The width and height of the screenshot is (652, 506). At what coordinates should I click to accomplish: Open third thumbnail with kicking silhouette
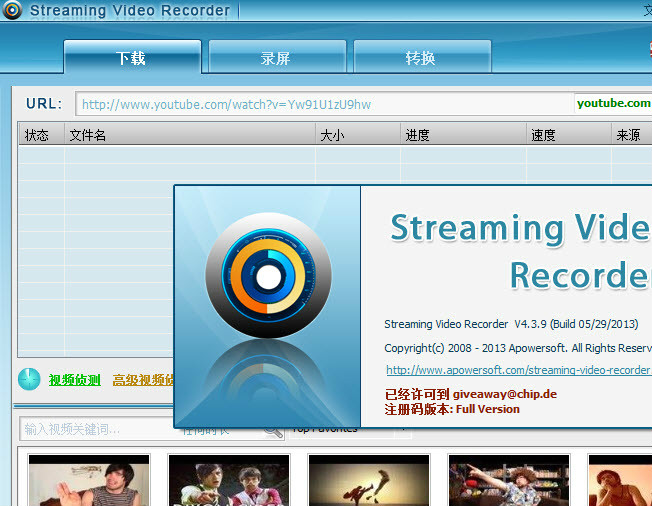369,480
